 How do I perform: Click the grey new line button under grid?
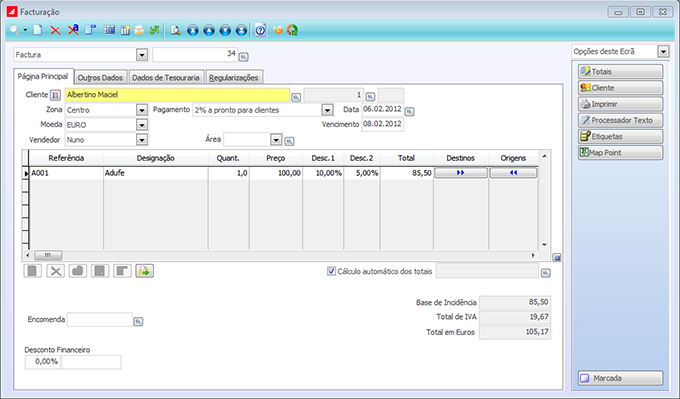pyautogui.click(x=33, y=271)
